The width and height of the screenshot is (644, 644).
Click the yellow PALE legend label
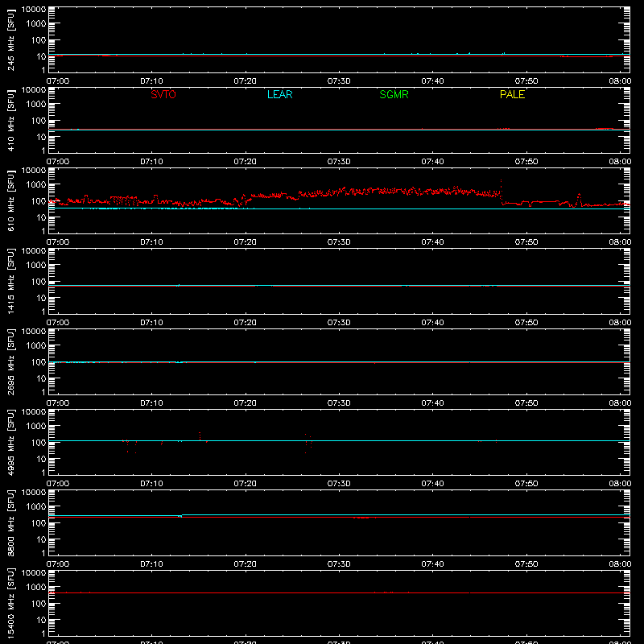[x=512, y=94]
